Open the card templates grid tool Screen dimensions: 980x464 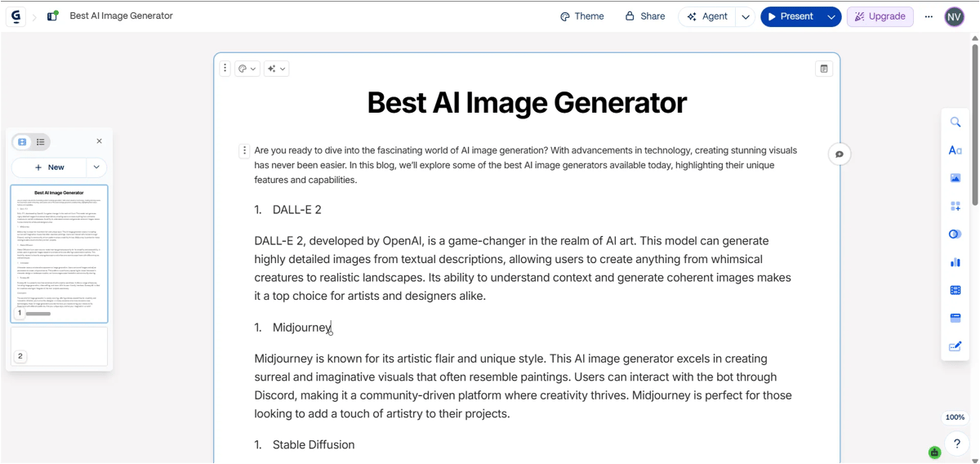(x=955, y=206)
